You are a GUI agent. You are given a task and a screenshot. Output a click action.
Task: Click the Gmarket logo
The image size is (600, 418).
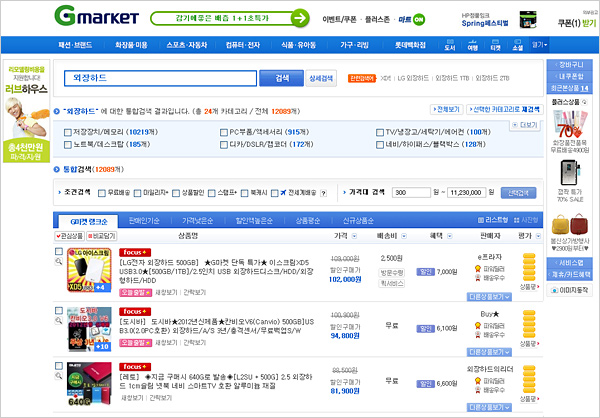(96, 16)
